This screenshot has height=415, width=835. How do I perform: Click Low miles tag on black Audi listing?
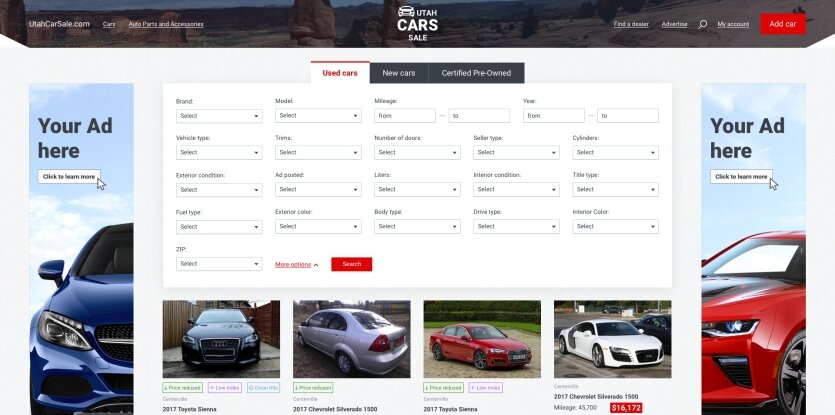pos(224,388)
